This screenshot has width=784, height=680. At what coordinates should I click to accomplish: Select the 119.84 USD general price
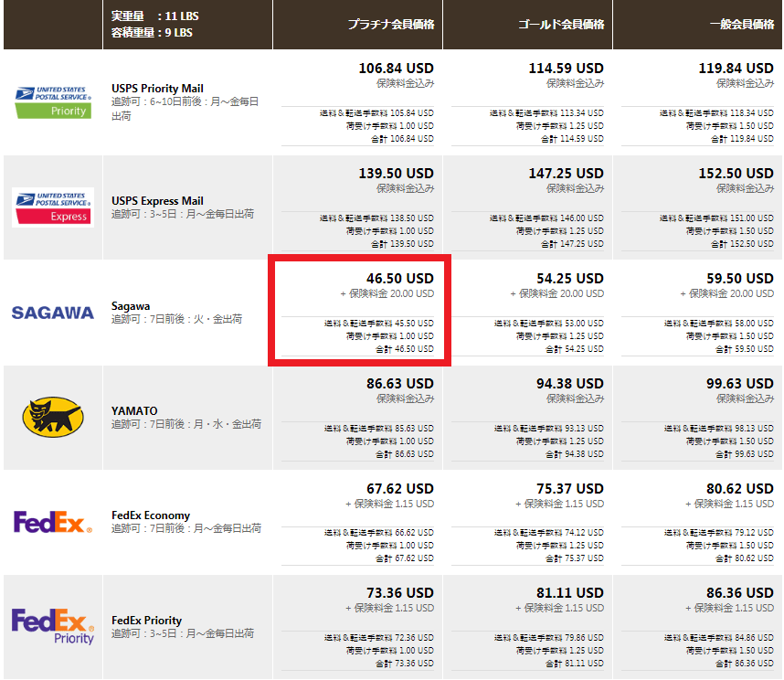coord(736,69)
